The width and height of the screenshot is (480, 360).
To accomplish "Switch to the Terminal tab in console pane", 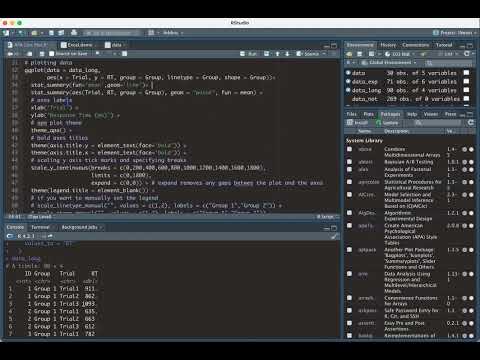I will tap(40, 227).
